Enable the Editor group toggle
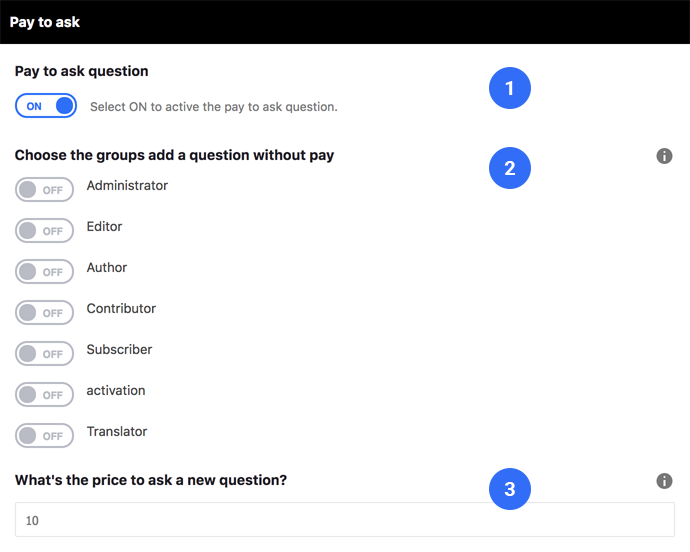The image size is (690, 552). pos(44,231)
